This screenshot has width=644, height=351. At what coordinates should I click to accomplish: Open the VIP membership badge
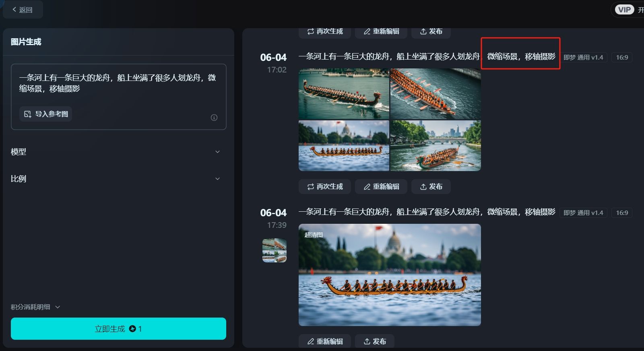click(624, 10)
